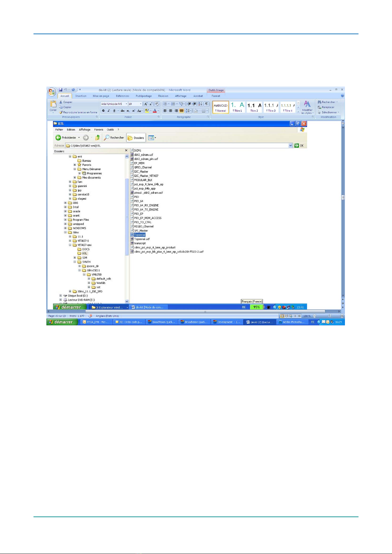The image size is (392, 554).
Task: Click Remplacer in the Modification group
Action: tap(326, 107)
